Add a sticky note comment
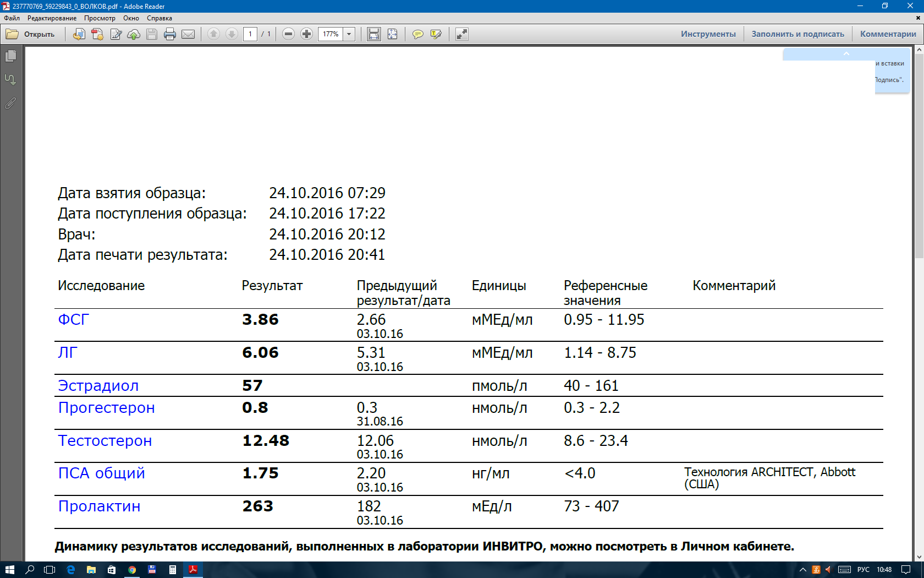Screen dimensions: 924x578 pyautogui.click(x=418, y=34)
